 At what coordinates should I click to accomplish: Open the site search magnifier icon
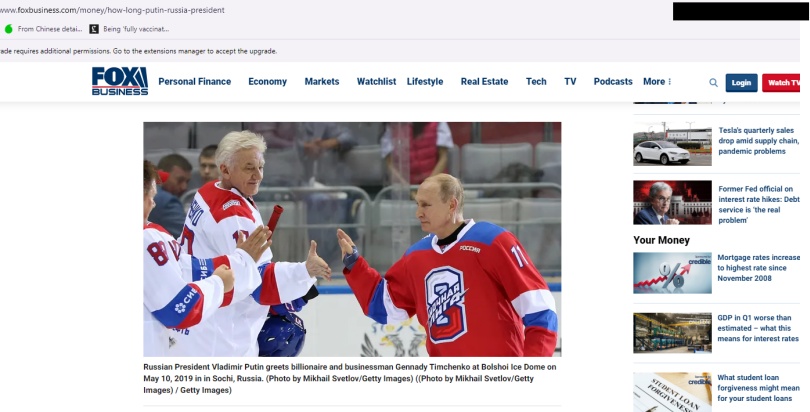pos(713,82)
